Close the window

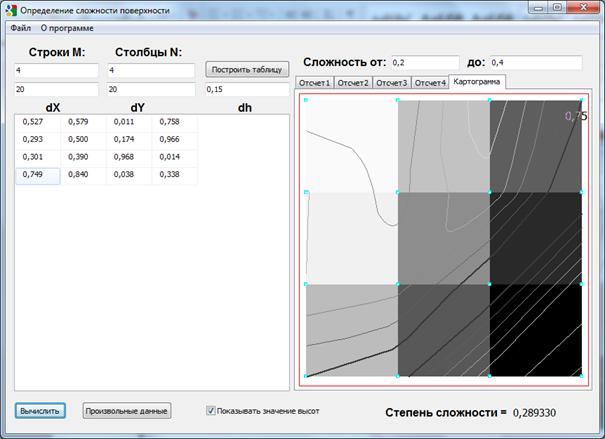point(583,8)
